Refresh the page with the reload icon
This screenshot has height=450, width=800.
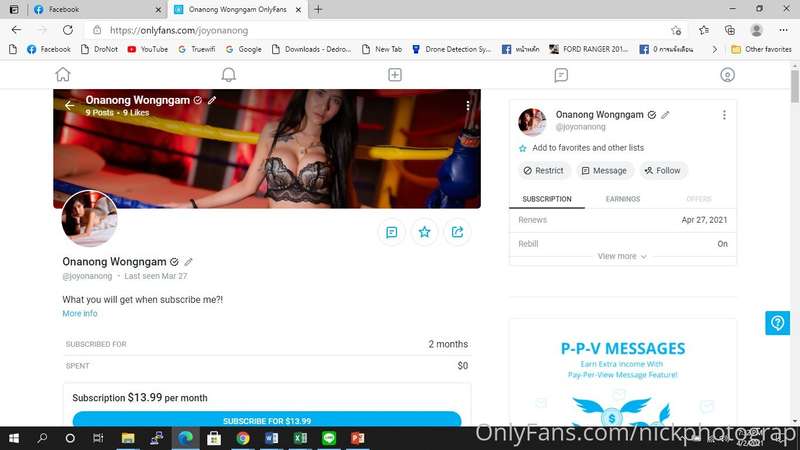(67, 30)
